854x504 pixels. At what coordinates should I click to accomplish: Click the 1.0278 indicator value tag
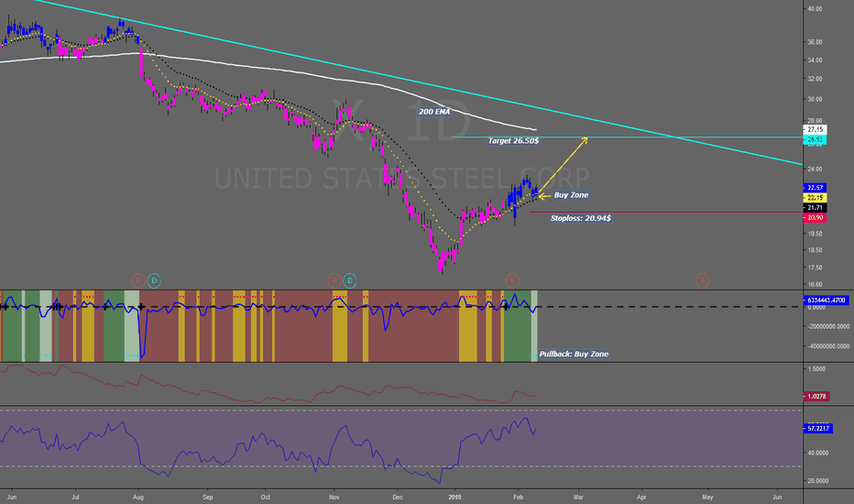(x=816, y=396)
